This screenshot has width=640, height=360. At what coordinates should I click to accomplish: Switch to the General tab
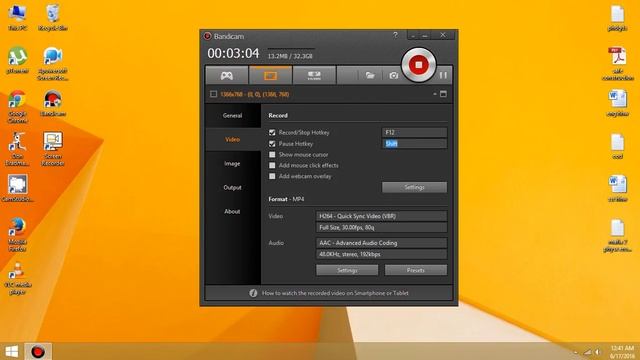233,116
